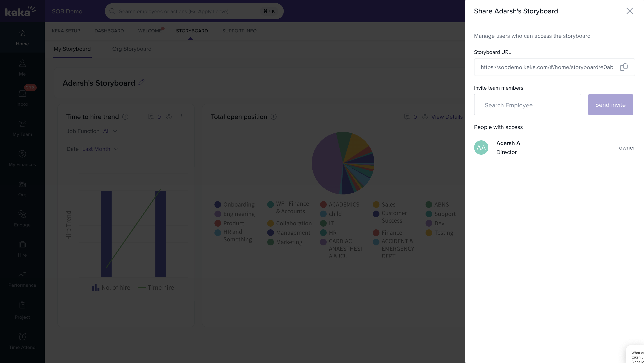644x363 pixels.
Task: Open comments on the Time to hire trend widget
Action: tap(151, 117)
